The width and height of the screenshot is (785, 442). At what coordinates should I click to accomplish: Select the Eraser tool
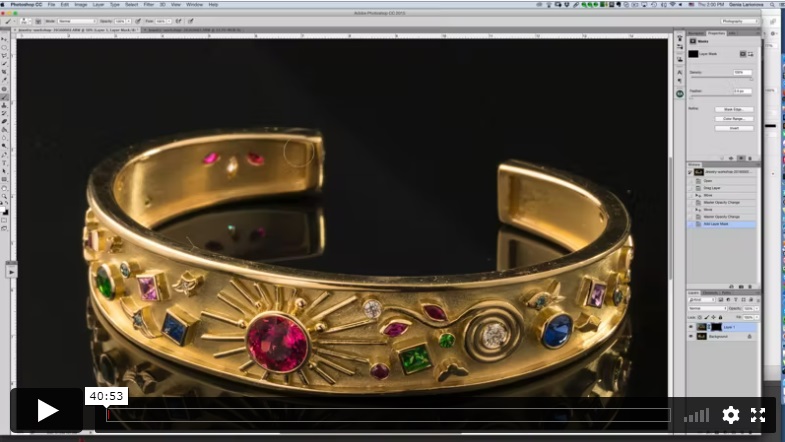[x=5, y=121]
